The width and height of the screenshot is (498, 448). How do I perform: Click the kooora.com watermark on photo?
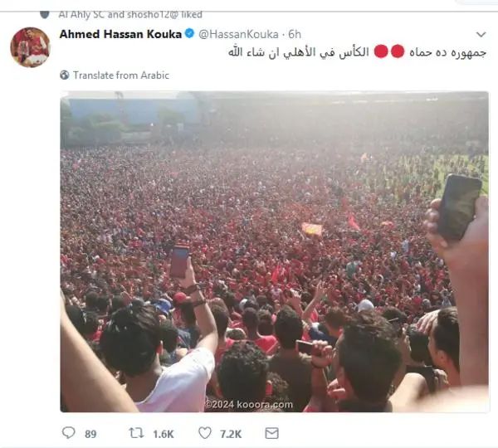point(249,405)
